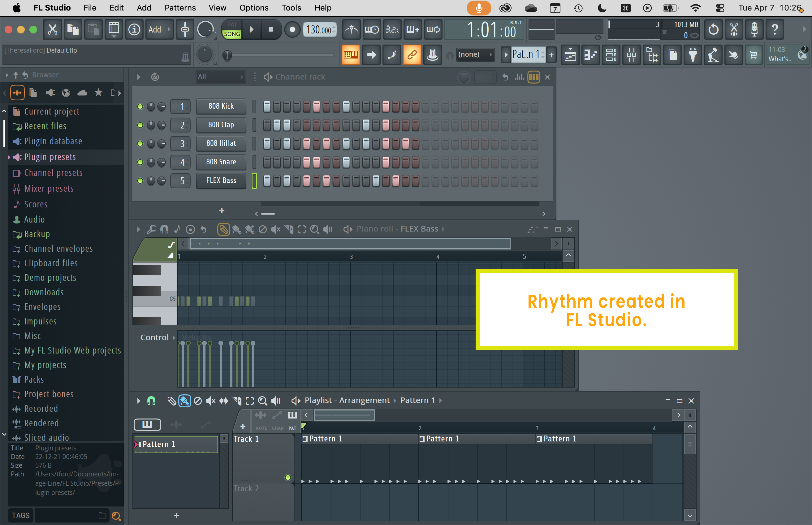
Task: Mute the 808 Clap channel LED
Action: pos(140,125)
